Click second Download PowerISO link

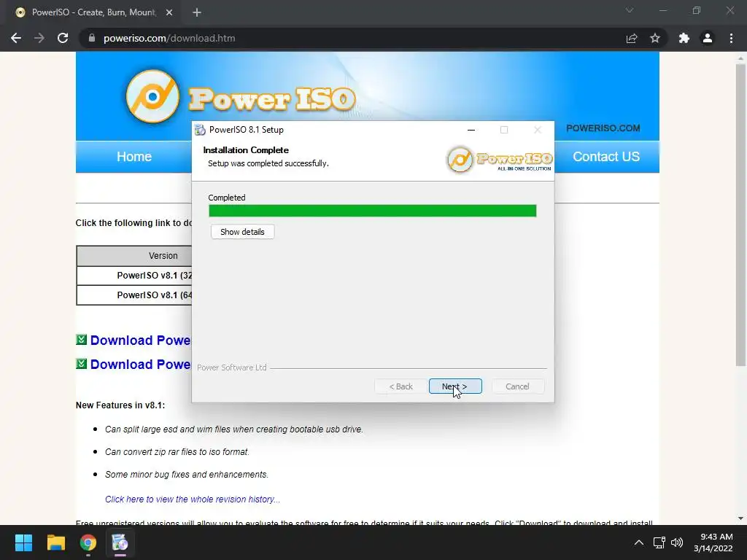tap(140, 365)
